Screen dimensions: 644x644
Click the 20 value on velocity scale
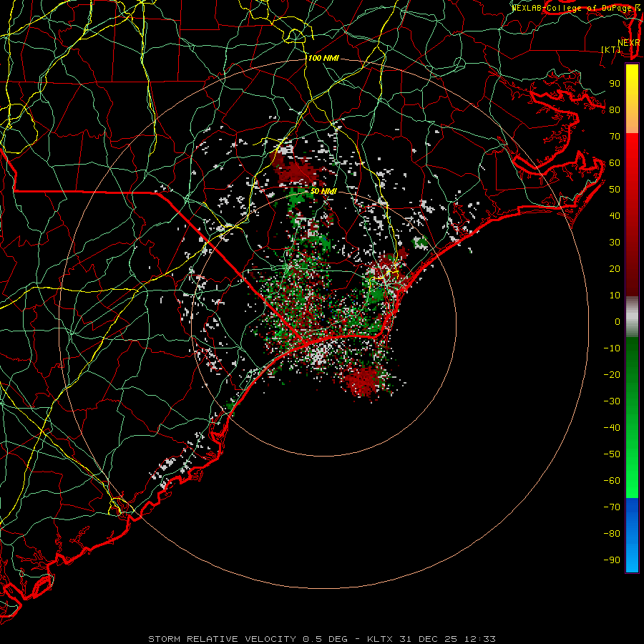click(x=615, y=268)
